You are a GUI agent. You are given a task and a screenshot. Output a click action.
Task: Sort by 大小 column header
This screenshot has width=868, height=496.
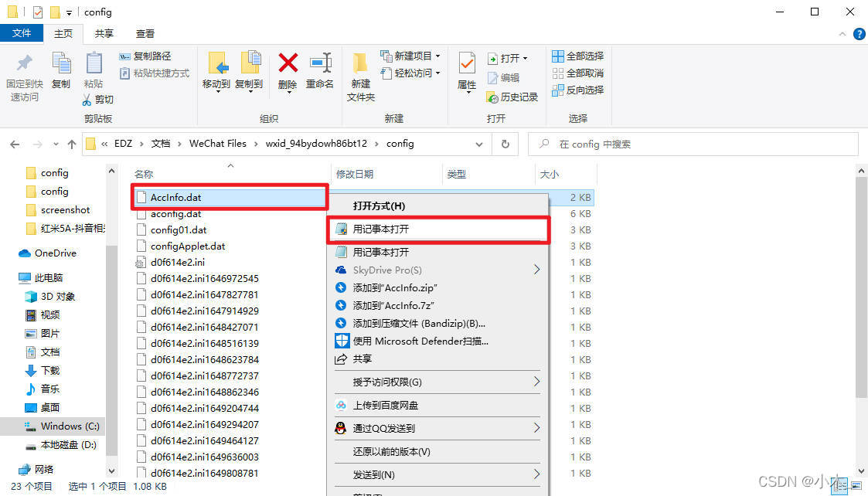[x=549, y=175]
